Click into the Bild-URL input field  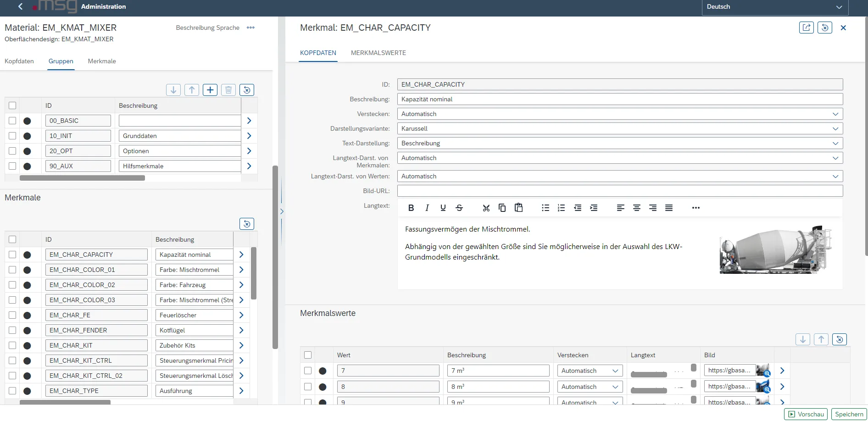[x=619, y=191]
